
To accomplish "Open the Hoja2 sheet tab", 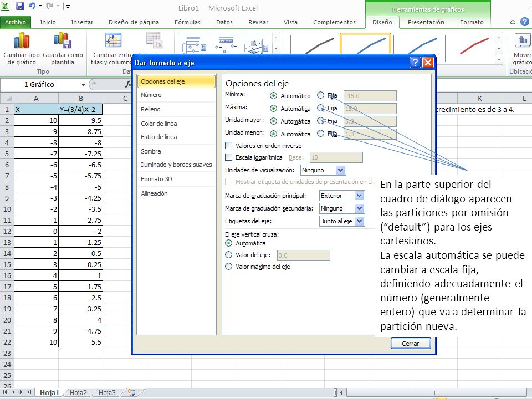I will 78,392.
